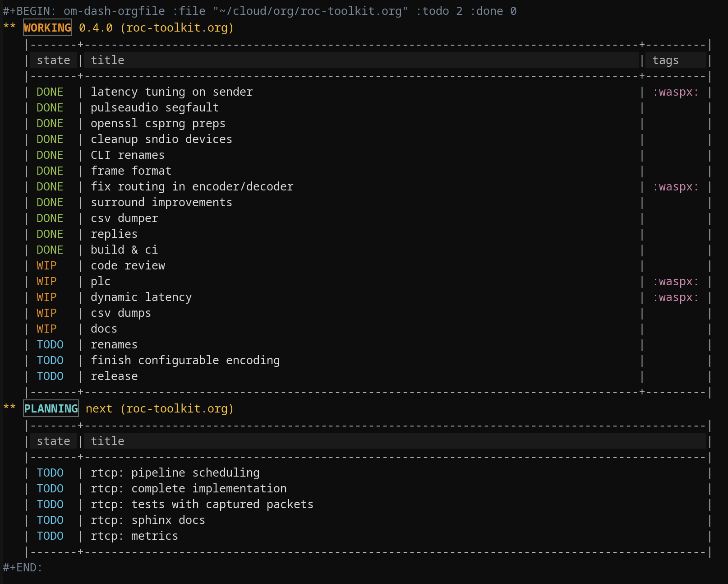The height and width of the screenshot is (584, 728).
Task: Click the :waspx: tag on the latency tuning row
Action: 676,92
